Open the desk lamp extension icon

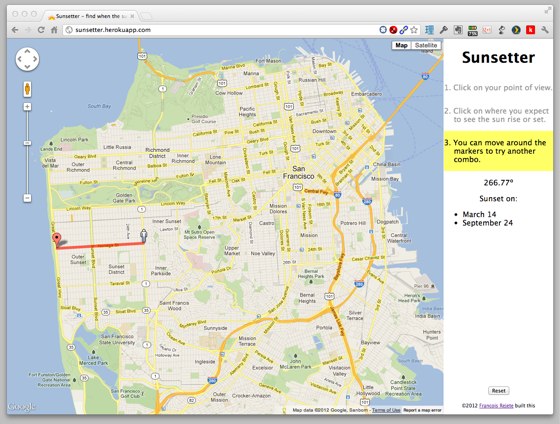(x=501, y=30)
